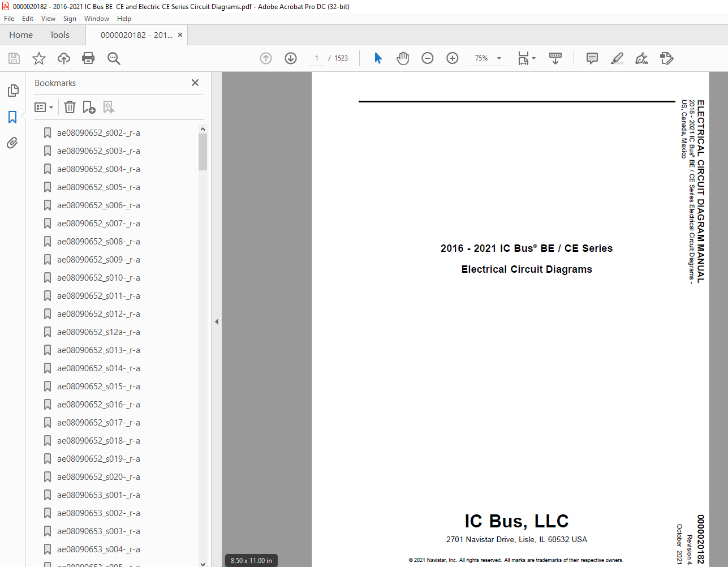Viewport: 728px width, 567px height.
Task: Open bookmark ae08090652_s016-_r-a
Action: click(98, 405)
